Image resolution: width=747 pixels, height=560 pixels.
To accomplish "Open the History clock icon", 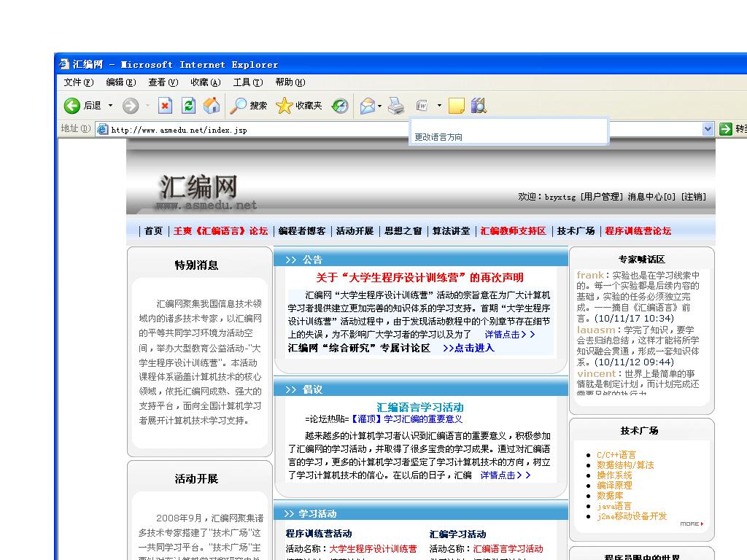I will [340, 106].
